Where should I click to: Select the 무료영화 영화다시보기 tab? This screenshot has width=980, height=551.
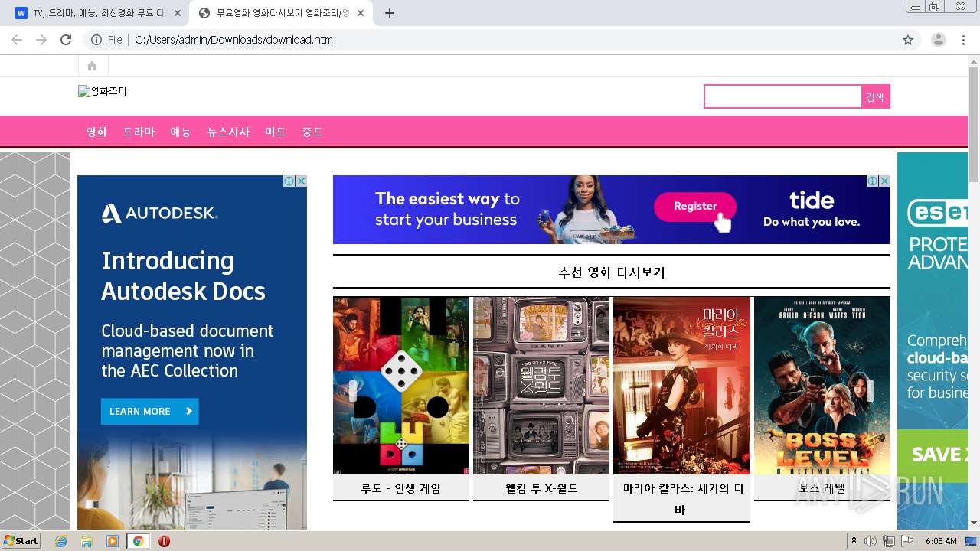(280, 13)
